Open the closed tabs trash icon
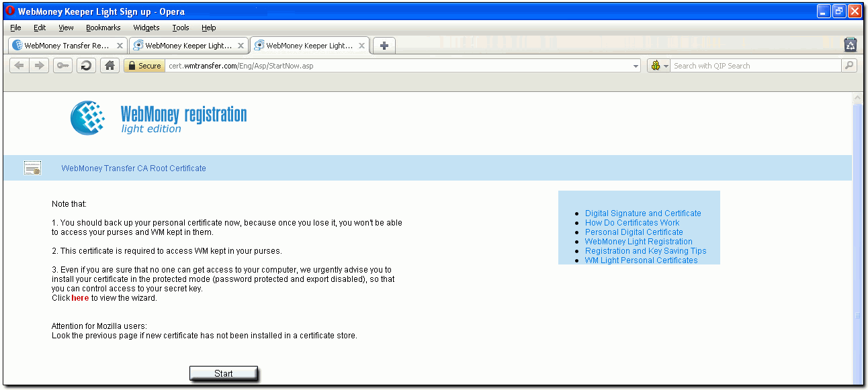This screenshot has height=390, width=868. pos(851,45)
